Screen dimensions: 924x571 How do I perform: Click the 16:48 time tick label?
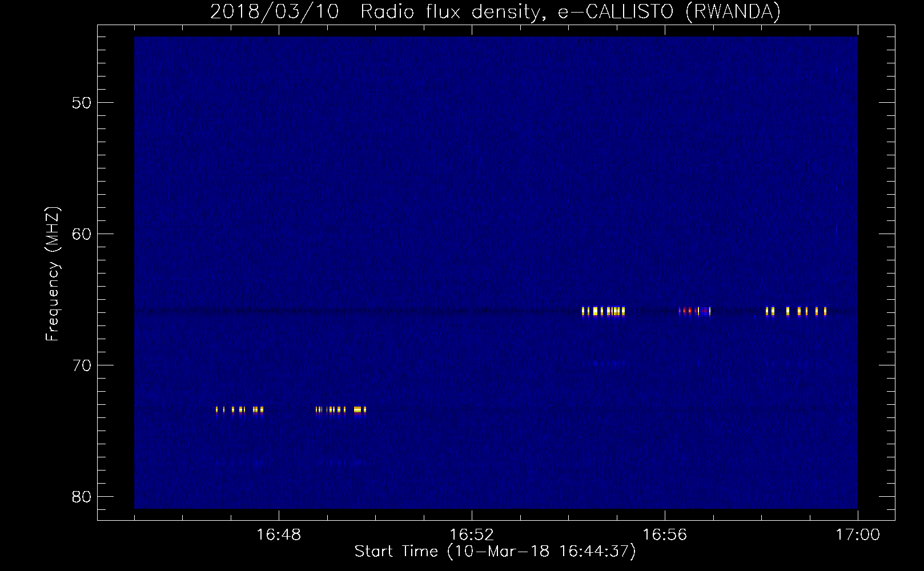[x=279, y=535]
